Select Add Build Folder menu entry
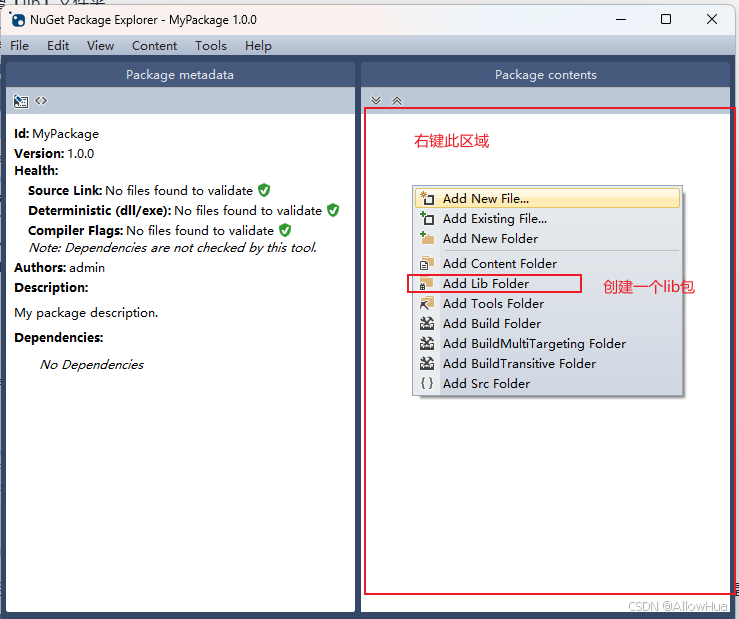Screen dimensions: 739x619 [x=548, y=323]
